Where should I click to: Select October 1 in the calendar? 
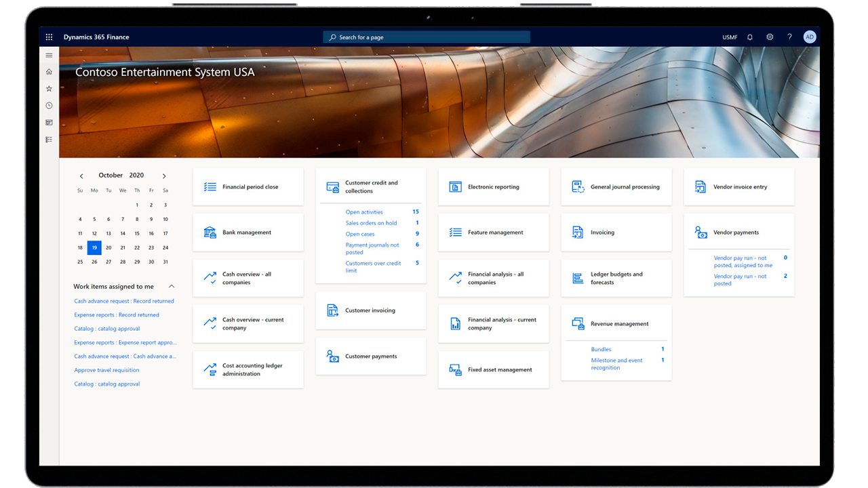point(137,205)
